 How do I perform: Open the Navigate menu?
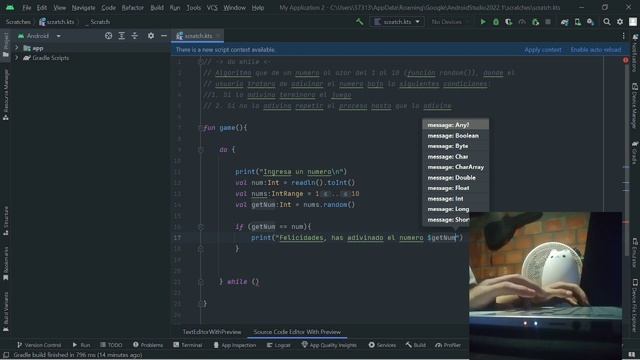pyautogui.click(x=83, y=7)
